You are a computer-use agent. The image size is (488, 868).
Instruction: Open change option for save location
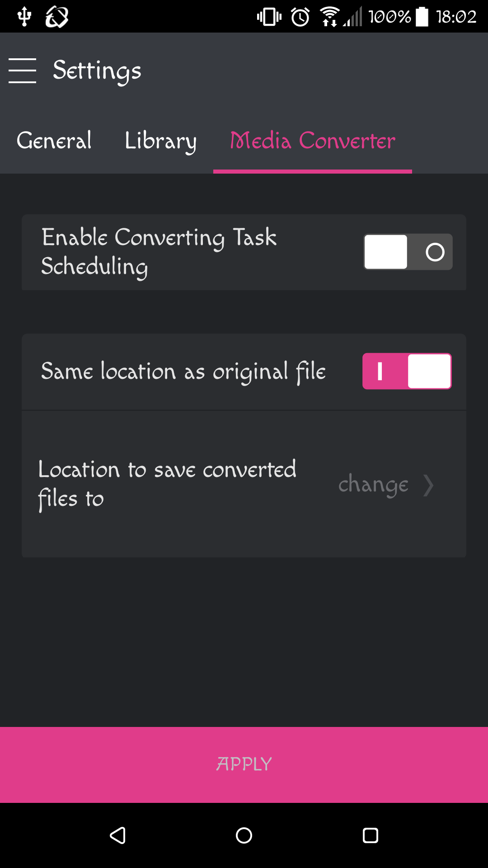tap(373, 485)
